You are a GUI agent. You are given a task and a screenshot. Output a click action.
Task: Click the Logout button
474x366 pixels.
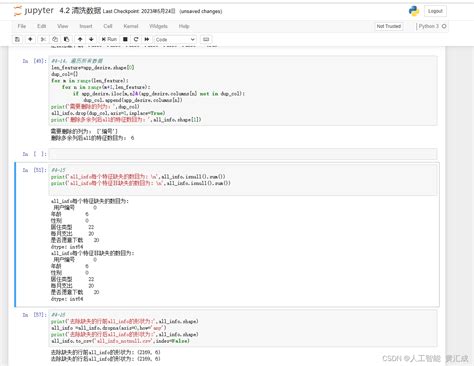coord(435,11)
